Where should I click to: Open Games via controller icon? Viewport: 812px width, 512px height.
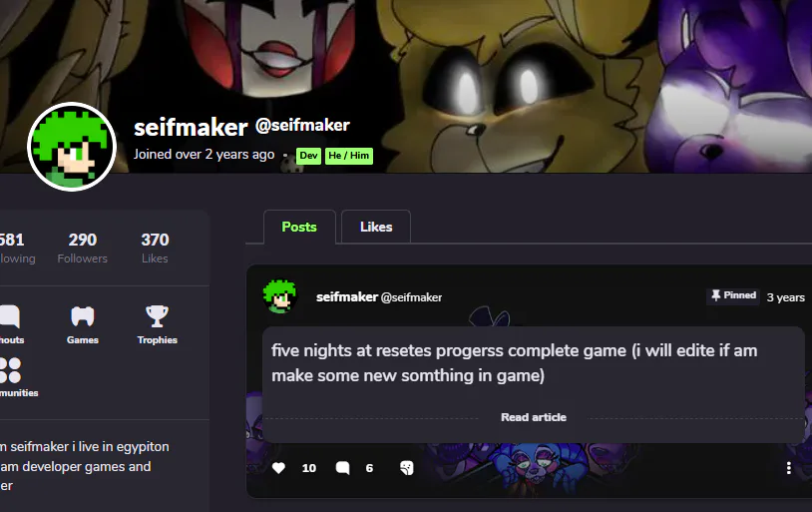click(x=83, y=316)
